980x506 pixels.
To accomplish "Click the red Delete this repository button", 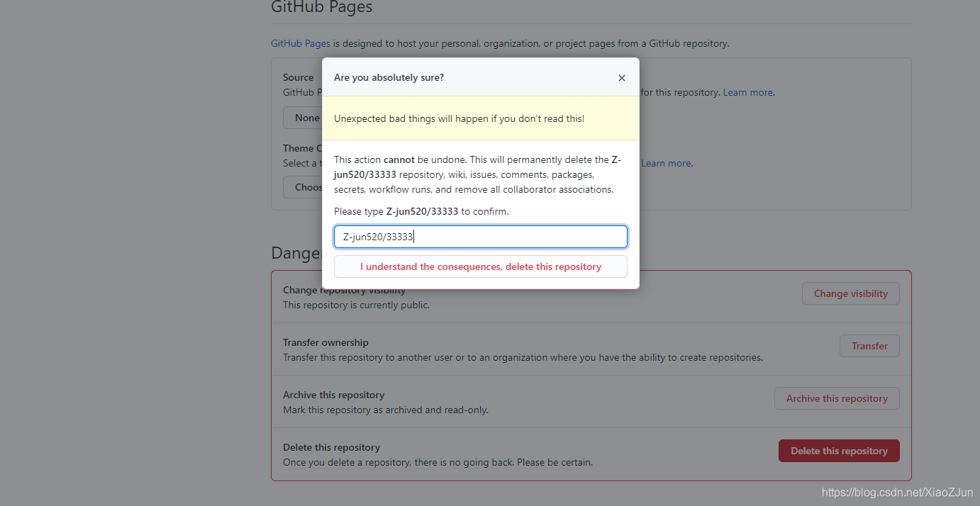I will 839,451.
